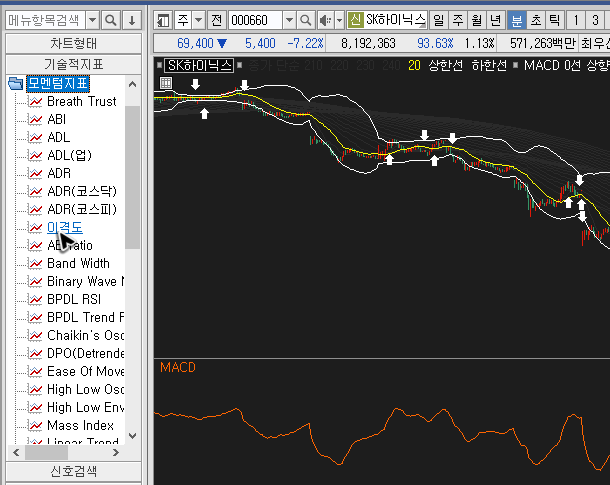Click the 전 button in toolbar
This screenshot has height=485, width=610.
(x=216, y=20)
